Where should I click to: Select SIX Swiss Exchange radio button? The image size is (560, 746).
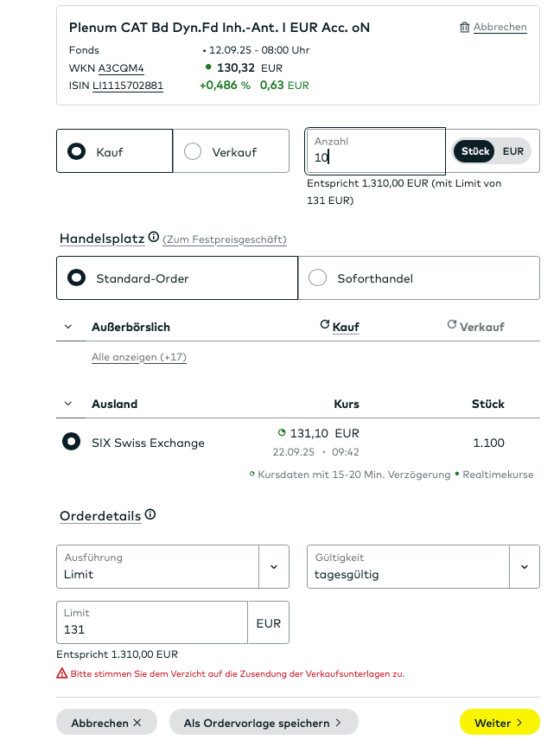72,443
